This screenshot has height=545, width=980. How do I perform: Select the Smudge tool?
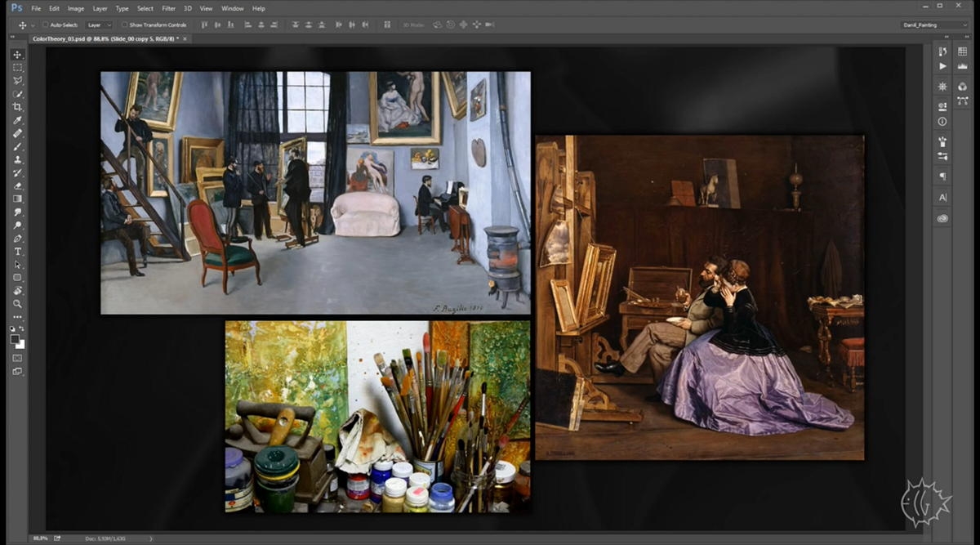[17, 212]
